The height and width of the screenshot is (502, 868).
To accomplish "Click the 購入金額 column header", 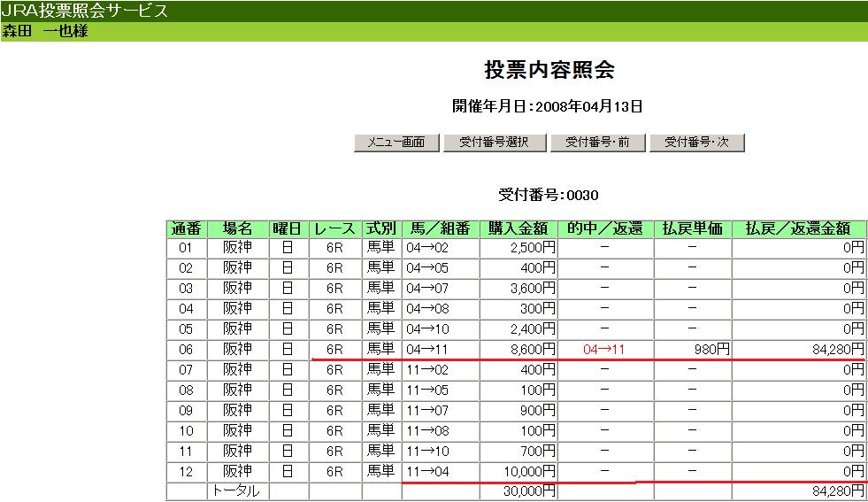I will 518,228.
